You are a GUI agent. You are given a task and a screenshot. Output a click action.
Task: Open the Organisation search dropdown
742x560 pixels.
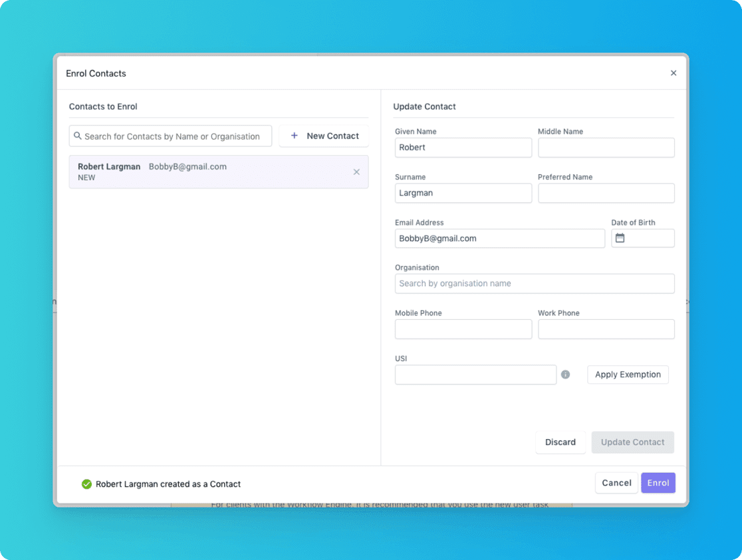(534, 283)
